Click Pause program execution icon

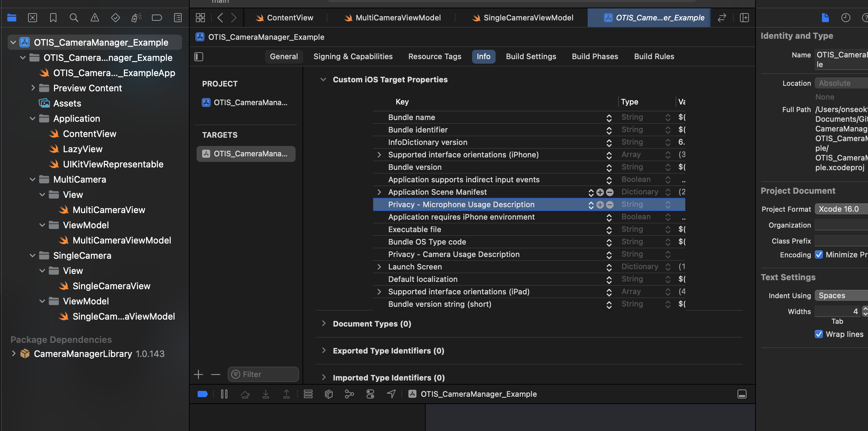(224, 394)
